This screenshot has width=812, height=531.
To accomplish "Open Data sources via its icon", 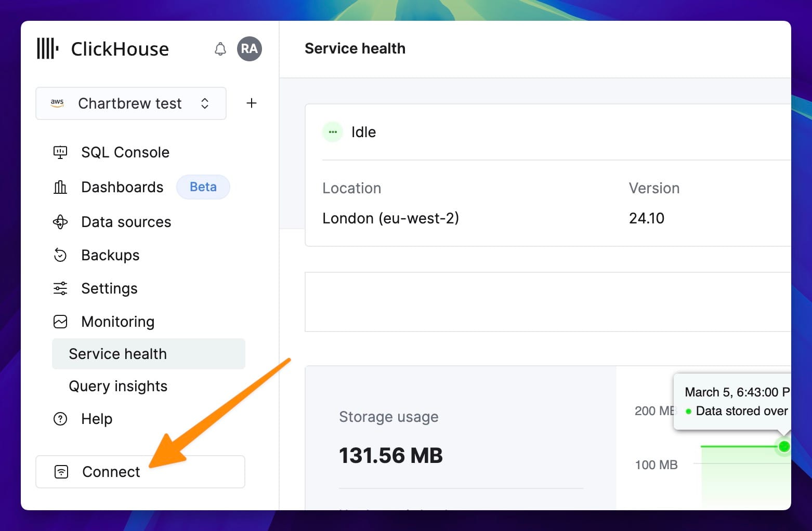I will [x=60, y=222].
